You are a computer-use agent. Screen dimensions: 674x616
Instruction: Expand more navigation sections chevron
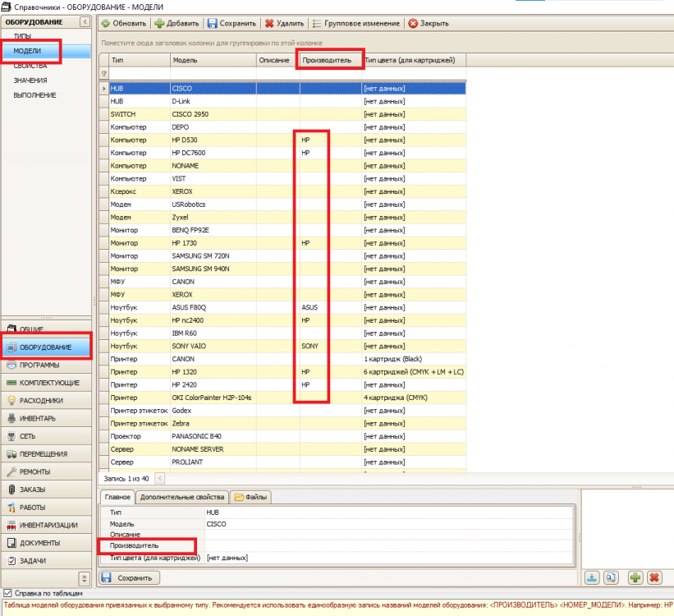pos(85,577)
